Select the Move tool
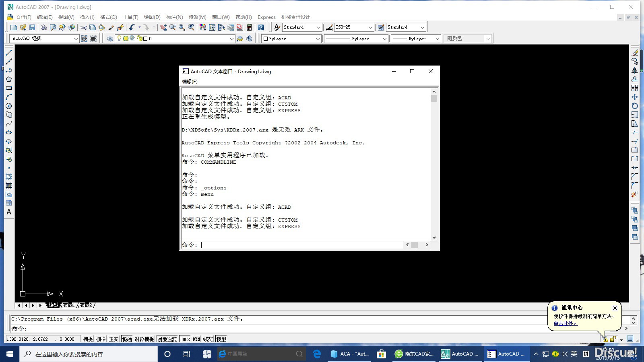The image size is (644, 362). tap(635, 97)
